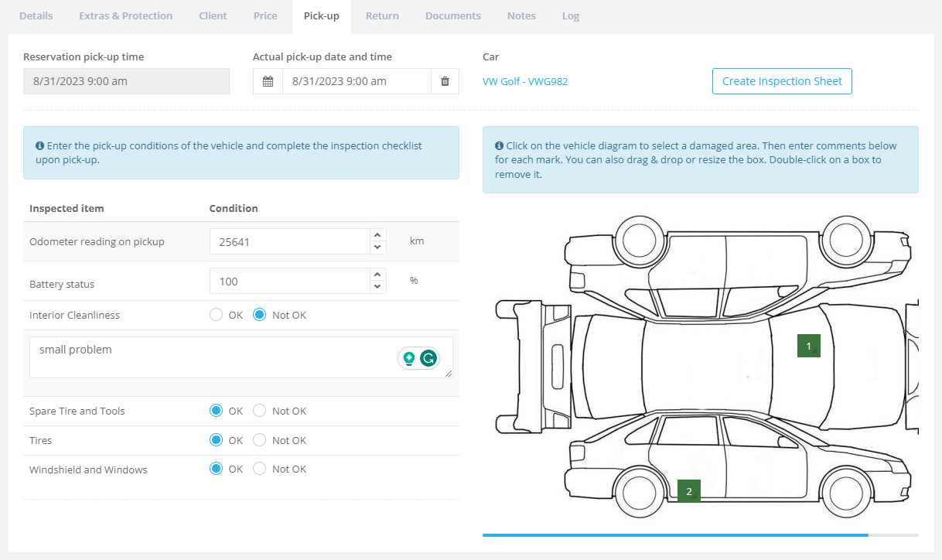942x560 pixels.
Task: Clear the actual pick-up date with trash icon
Action: click(445, 81)
